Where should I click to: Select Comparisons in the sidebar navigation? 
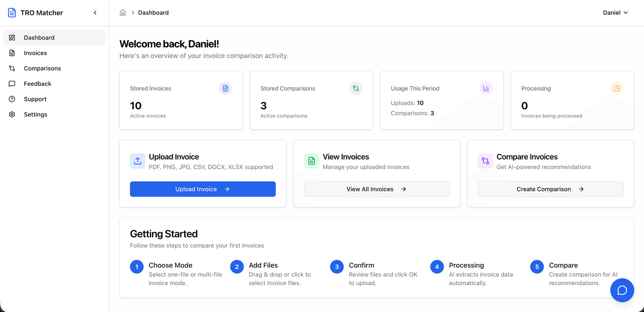42,68
